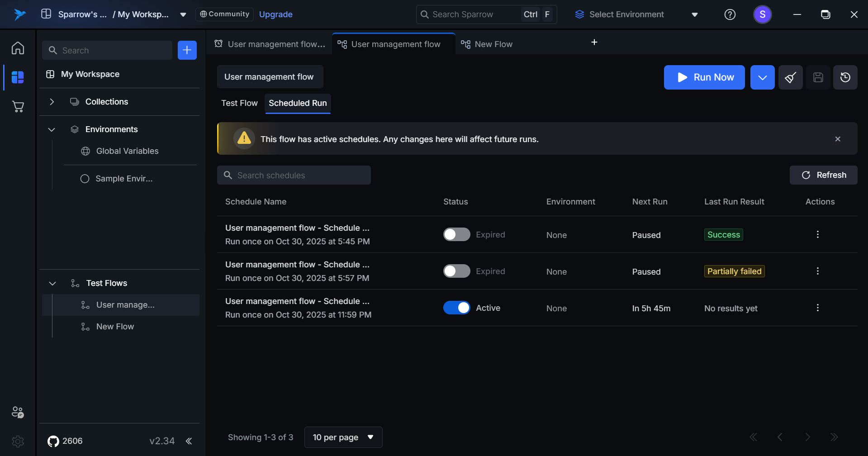
Task: Collapse sidebar with double-chevron icon
Action: click(x=189, y=441)
